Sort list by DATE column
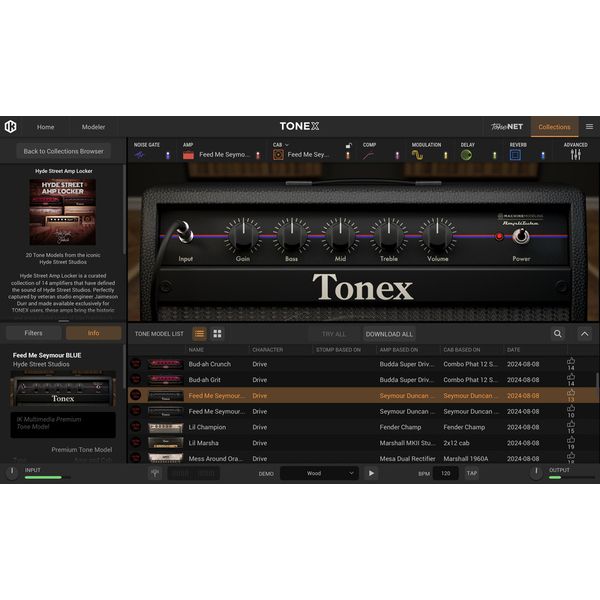 coord(514,350)
